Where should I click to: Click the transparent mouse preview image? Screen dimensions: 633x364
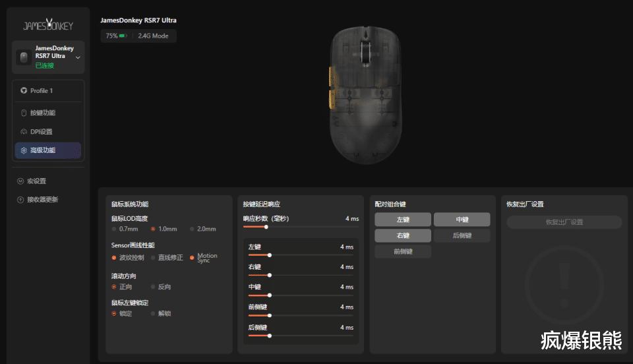click(x=366, y=95)
